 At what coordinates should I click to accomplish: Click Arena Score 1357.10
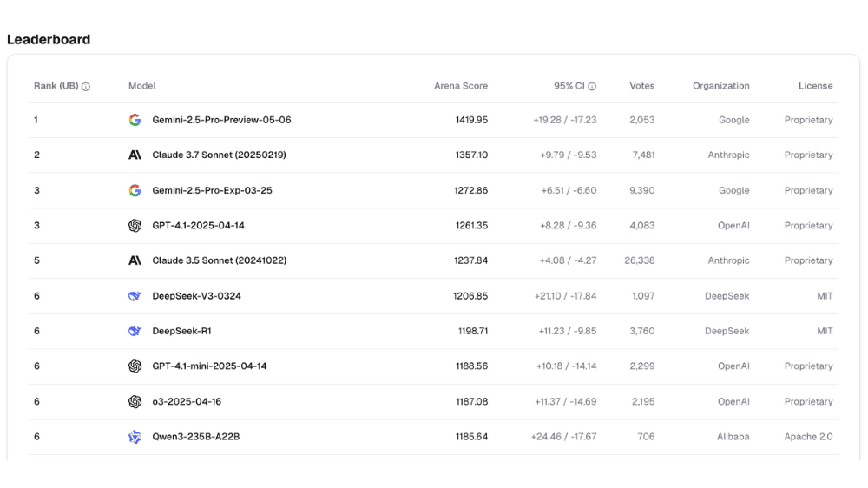(471, 155)
